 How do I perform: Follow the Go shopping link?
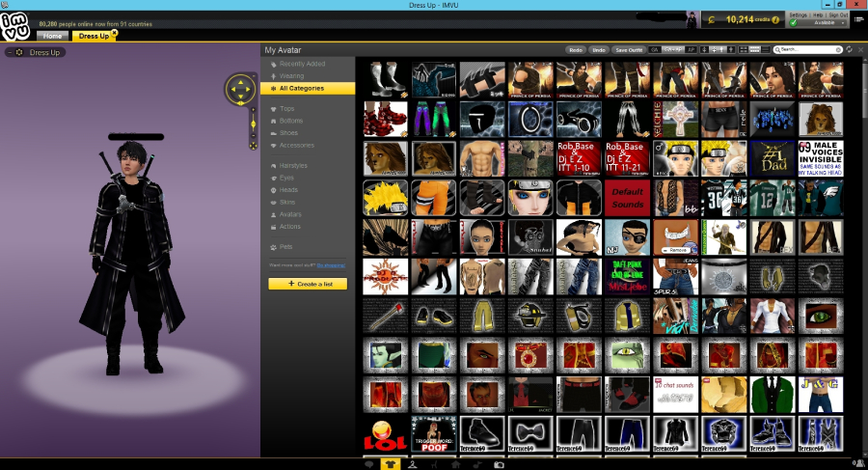(x=331, y=265)
